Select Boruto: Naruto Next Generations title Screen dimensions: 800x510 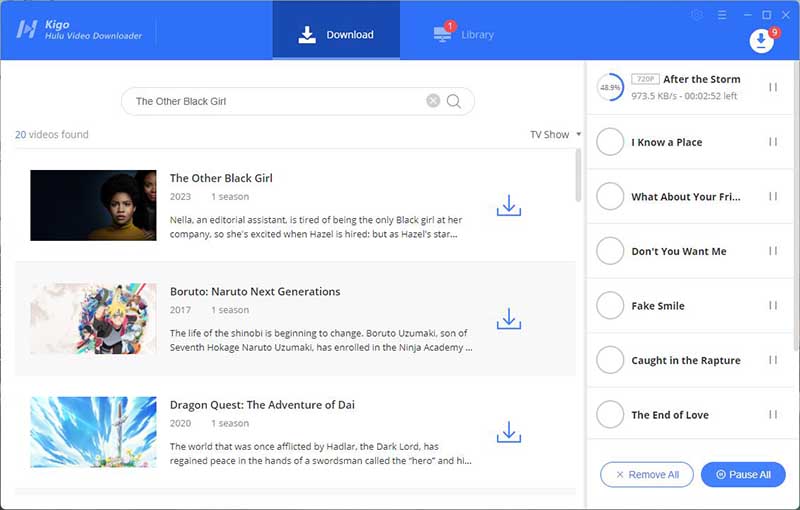point(255,291)
